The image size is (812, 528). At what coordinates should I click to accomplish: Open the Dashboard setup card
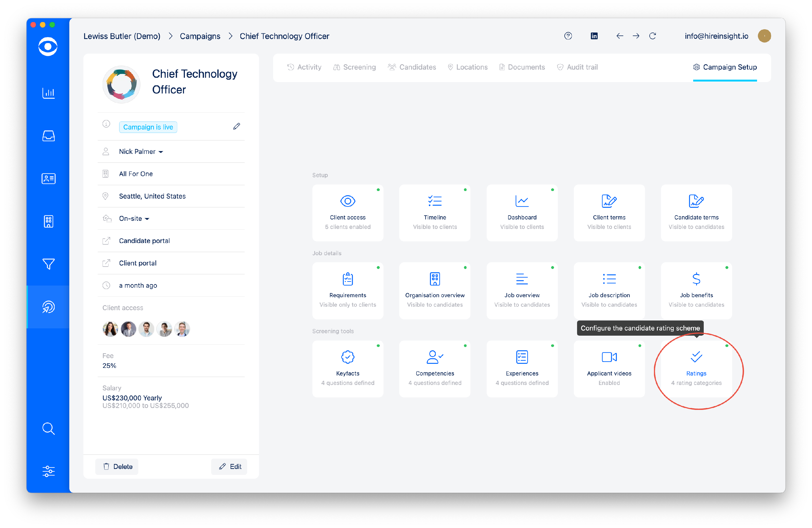point(522,213)
